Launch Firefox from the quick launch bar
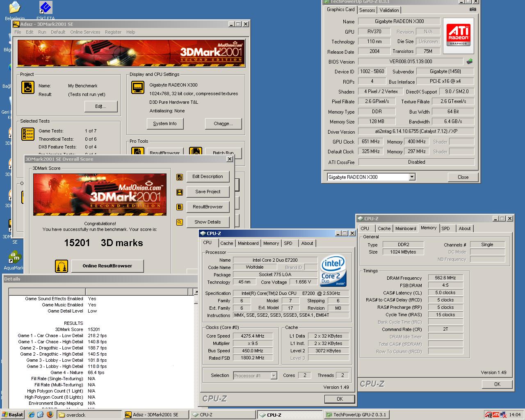 pos(50,415)
